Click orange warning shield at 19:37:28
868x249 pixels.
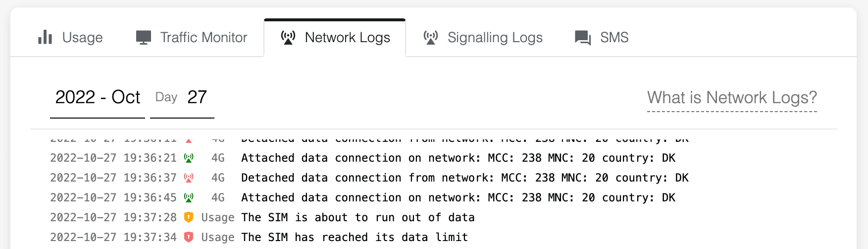pyautogui.click(x=189, y=217)
